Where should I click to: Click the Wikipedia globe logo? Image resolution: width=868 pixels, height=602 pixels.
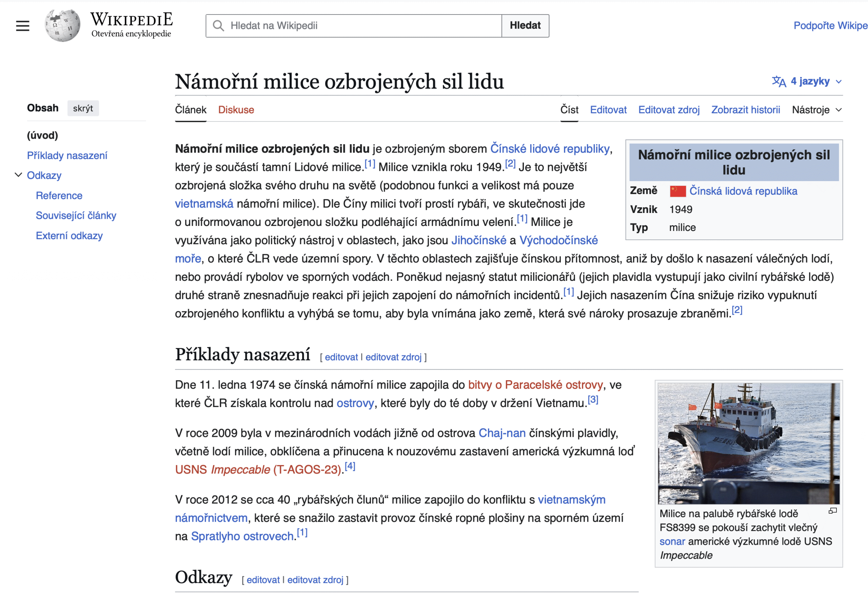pos(63,26)
